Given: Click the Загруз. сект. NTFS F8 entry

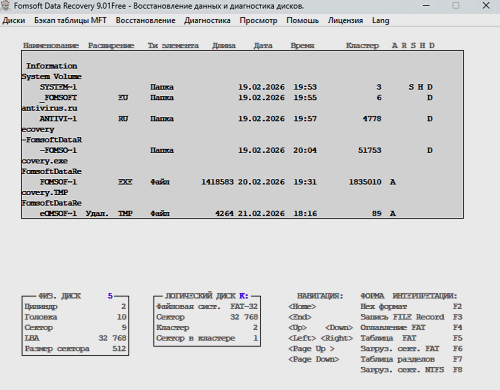Looking at the screenshot, I should [x=411, y=370].
